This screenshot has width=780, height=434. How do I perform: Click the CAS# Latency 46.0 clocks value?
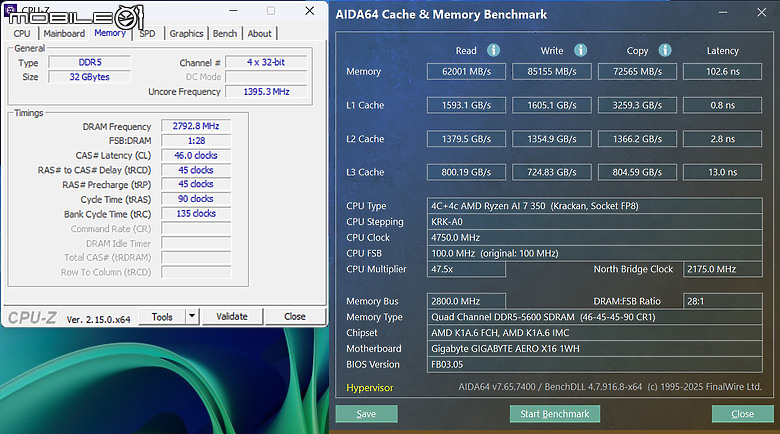tap(196, 155)
